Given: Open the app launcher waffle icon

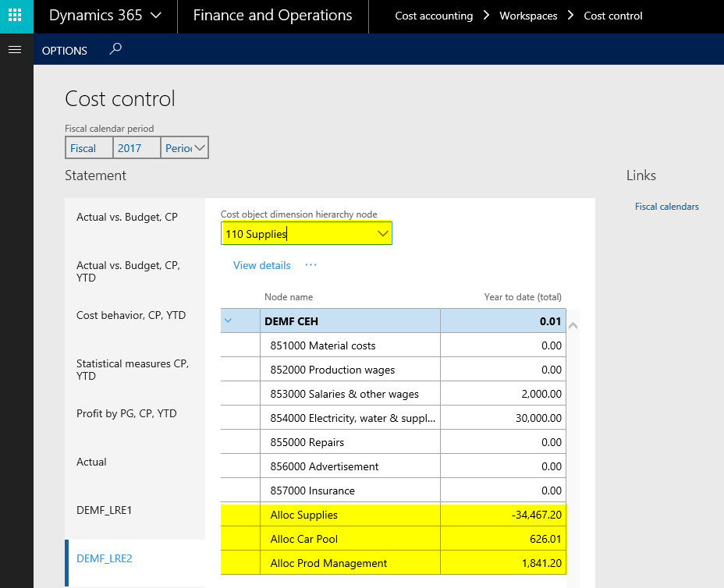Looking at the screenshot, I should tap(16, 16).
